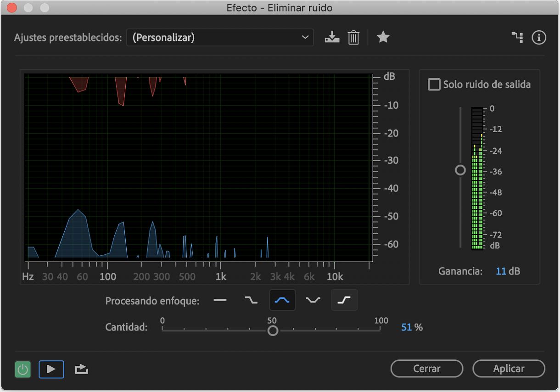Open the effect info panel
Image resolution: width=560 pixels, height=392 pixels.
[x=539, y=37]
